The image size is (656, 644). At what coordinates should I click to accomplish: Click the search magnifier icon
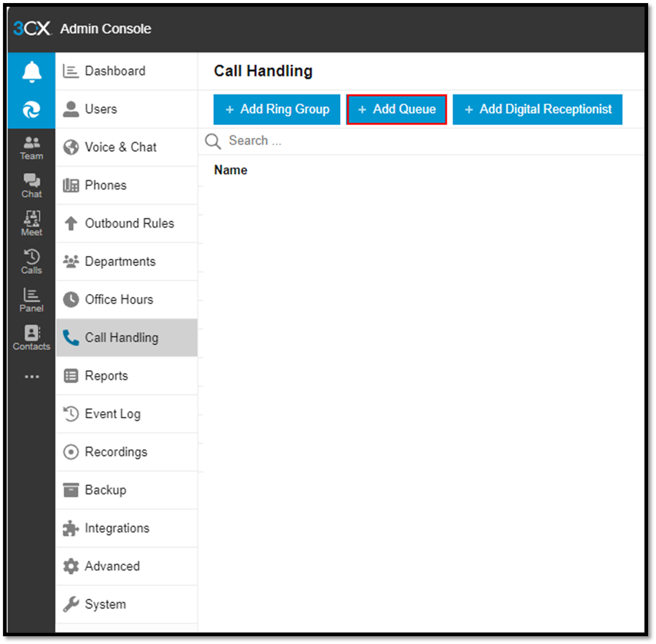tap(212, 141)
